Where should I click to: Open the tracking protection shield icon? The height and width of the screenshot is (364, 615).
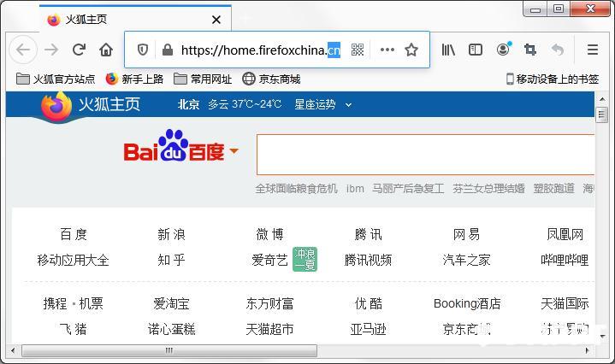143,50
